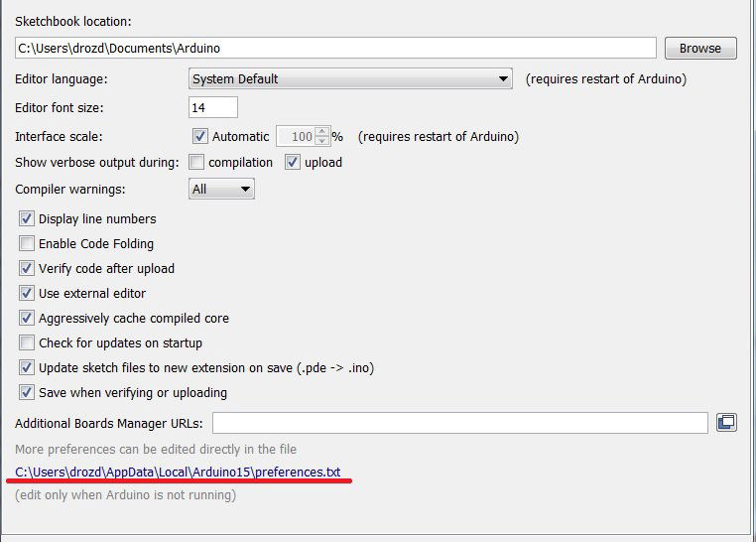Open the Additional Boards Manager URLs window icon
This screenshot has height=542, width=756.
coord(726,423)
